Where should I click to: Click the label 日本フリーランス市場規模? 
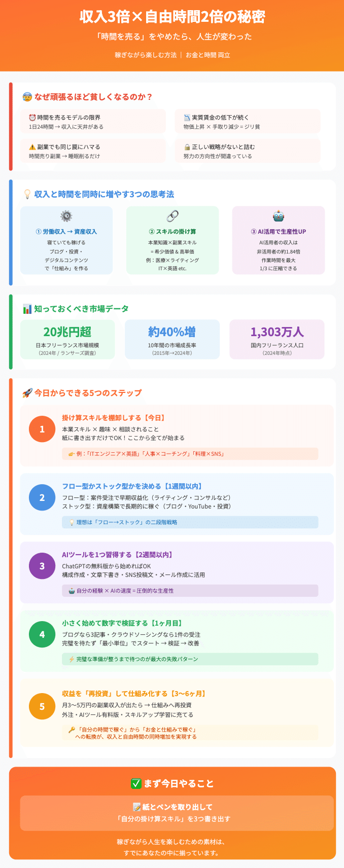[67, 345]
